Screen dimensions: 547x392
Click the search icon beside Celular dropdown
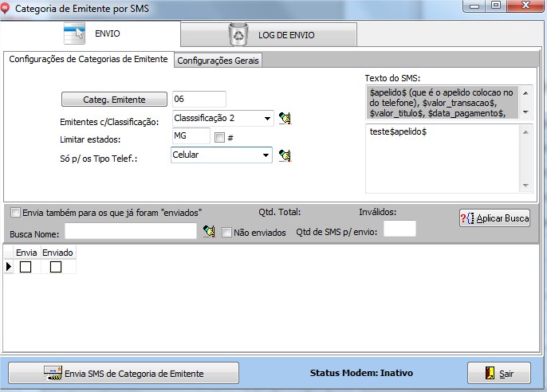point(285,155)
